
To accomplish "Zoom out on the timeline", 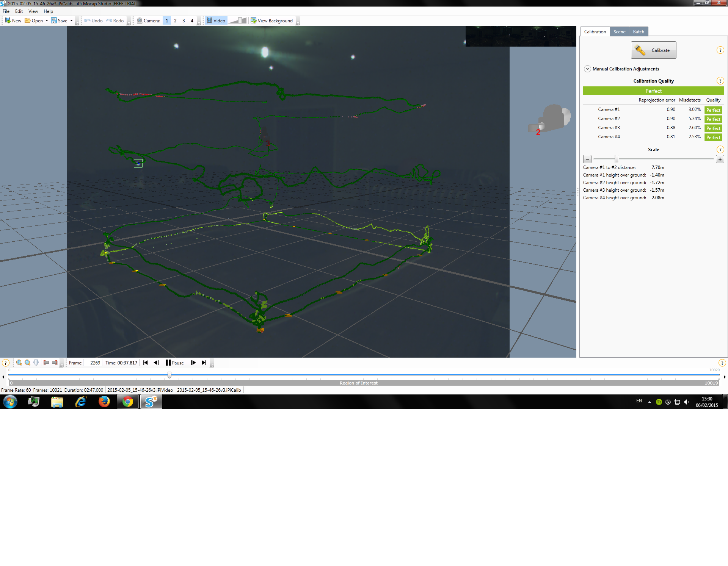I will [x=27, y=363].
